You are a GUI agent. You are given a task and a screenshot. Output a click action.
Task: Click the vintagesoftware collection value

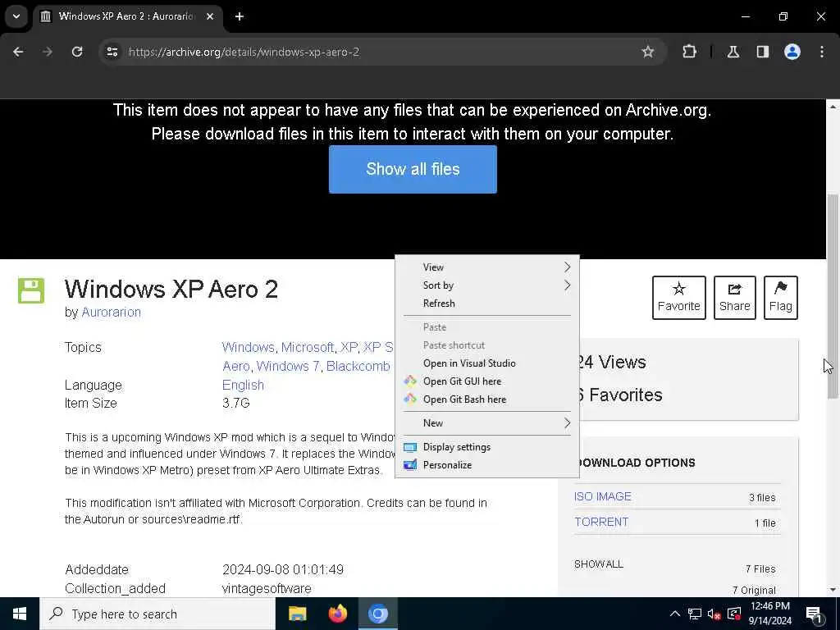point(267,589)
